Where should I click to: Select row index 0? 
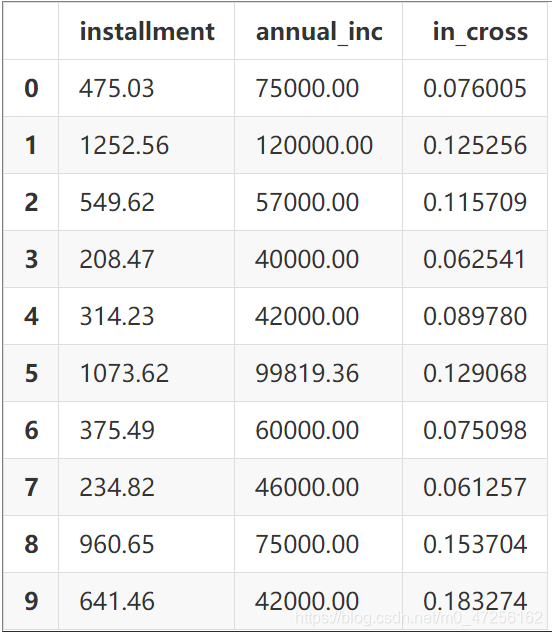pos(32,88)
